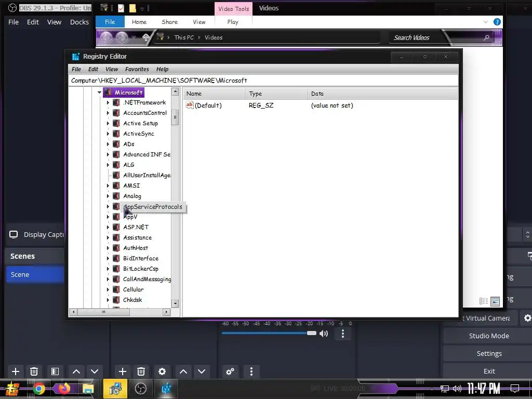Click the tree scroll-down arrow
This screenshot has width=532, height=399.
coord(175,303)
